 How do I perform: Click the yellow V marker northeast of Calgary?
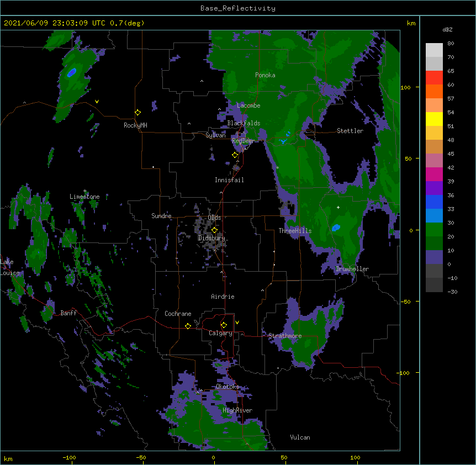(x=237, y=323)
